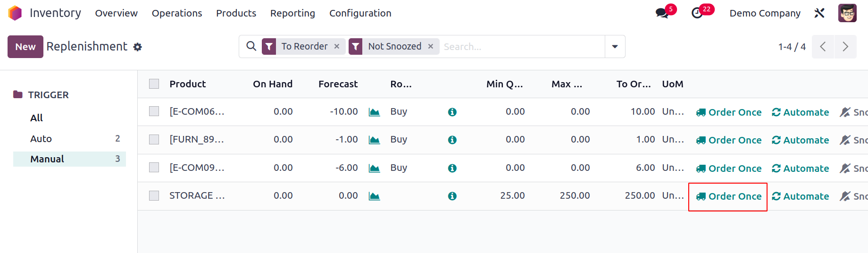Open the Reporting menu

(292, 13)
